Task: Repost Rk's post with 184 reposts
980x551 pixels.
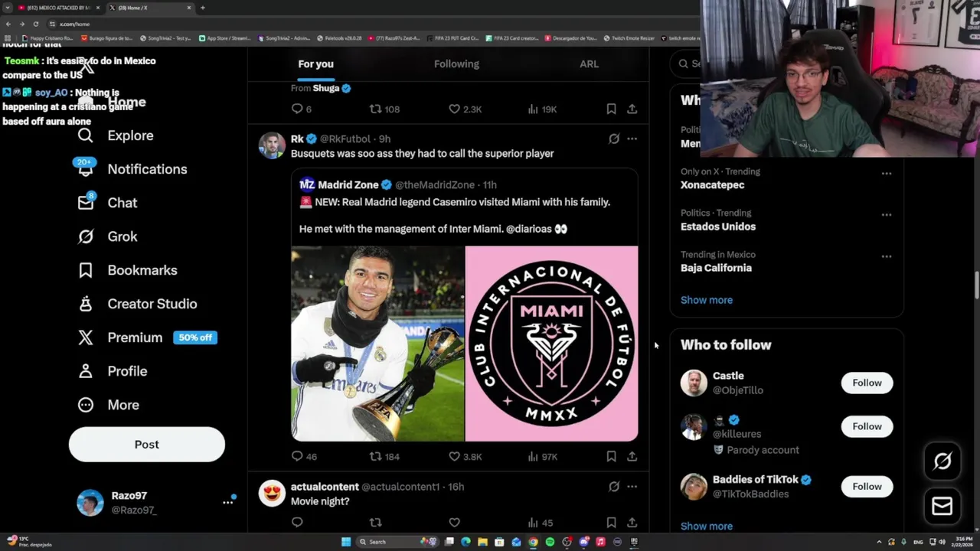Action: (375, 456)
